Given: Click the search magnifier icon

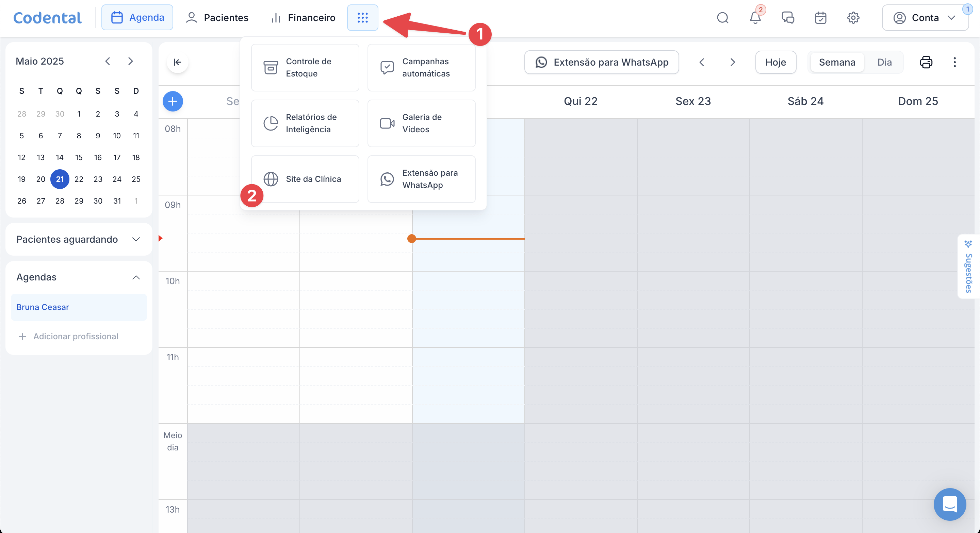Looking at the screenshot, I should 722,17.
